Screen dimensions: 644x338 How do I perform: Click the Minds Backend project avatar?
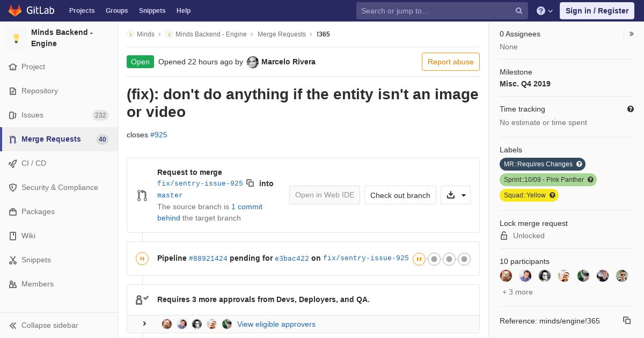point(16,38)
